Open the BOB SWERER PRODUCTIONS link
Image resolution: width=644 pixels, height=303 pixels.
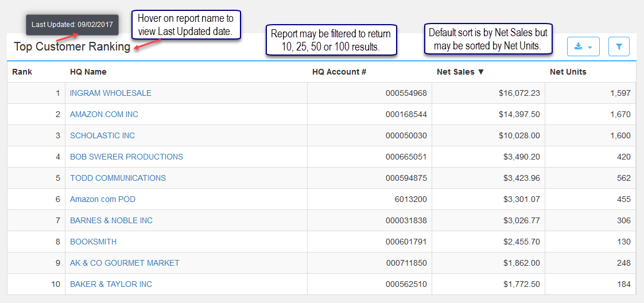point(126,157)
